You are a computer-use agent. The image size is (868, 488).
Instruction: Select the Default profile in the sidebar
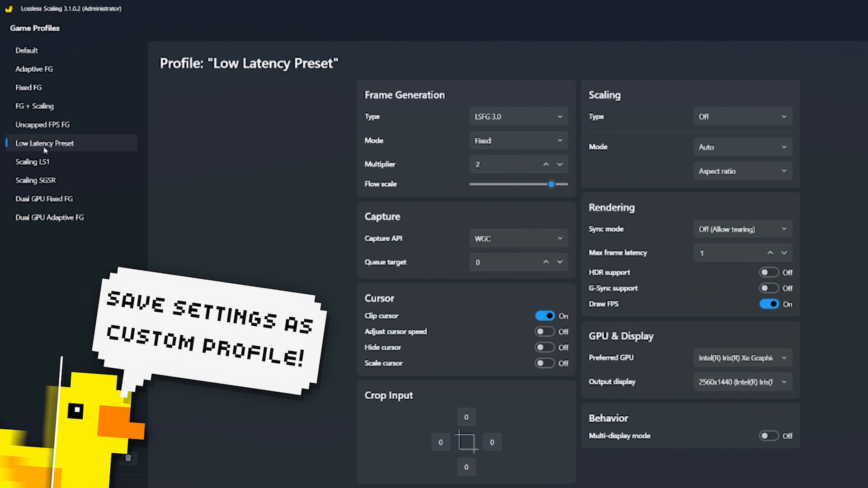click(x=26, y=50)
